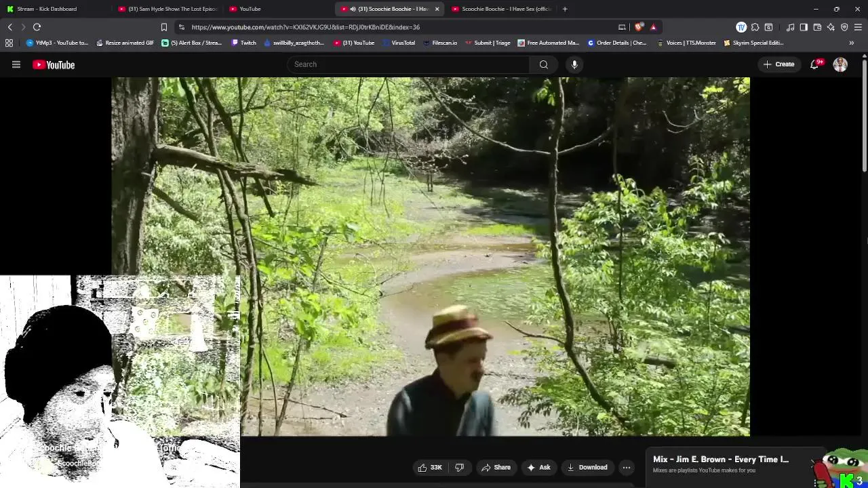Go forward in browser history
This screenshot has width=868, height=488.
(x=23, y=27)
